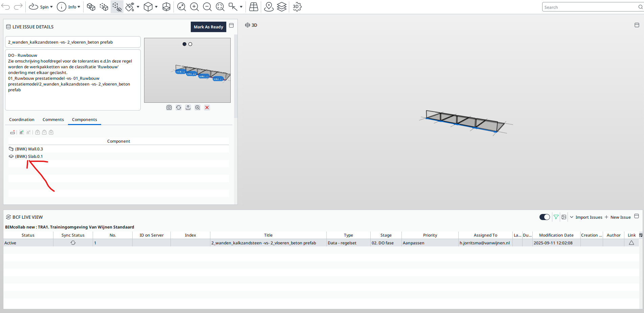
Task: Click the issue viewpoint thumbnail image
Action: point(187,70)
